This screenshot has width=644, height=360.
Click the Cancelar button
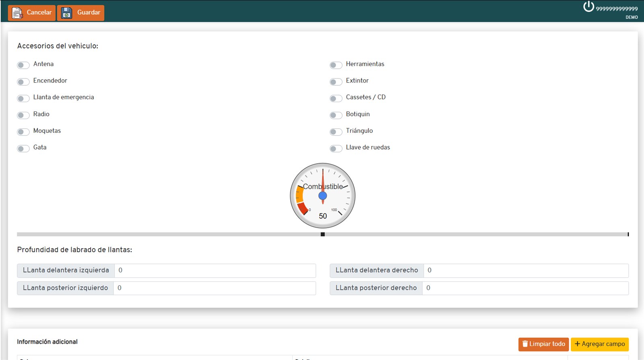32,13
